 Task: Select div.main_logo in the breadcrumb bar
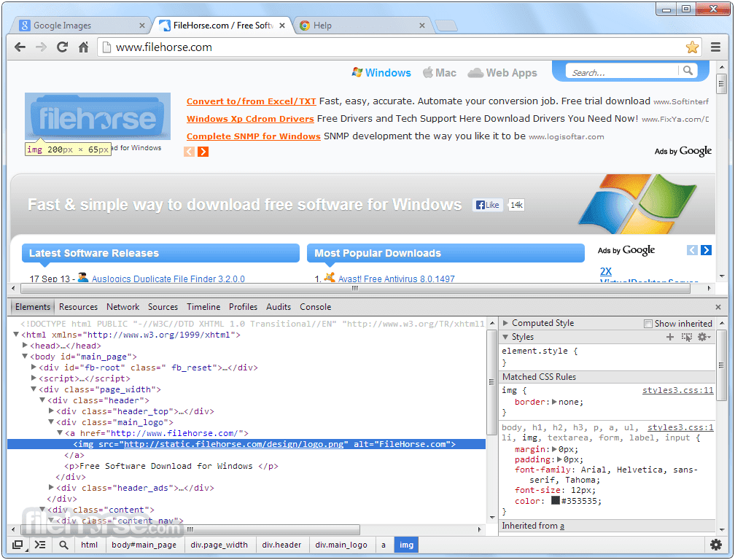[340, 545]
